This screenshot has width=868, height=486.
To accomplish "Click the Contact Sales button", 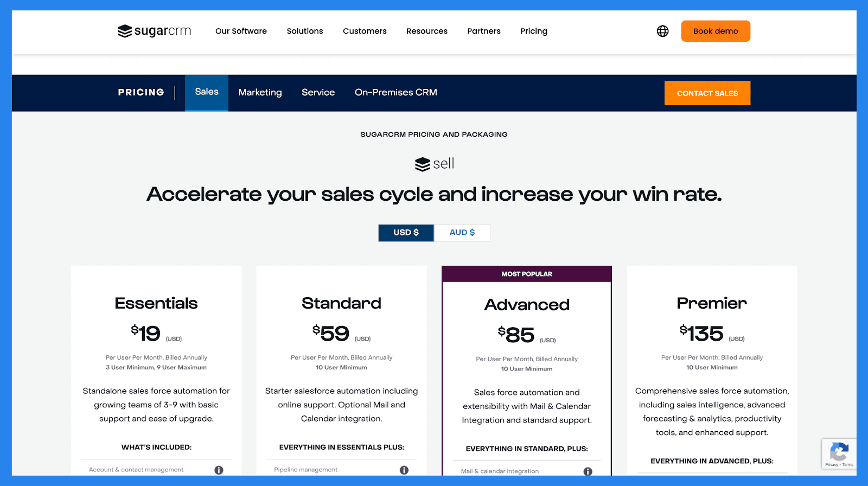I will click(x=707, y=93).
